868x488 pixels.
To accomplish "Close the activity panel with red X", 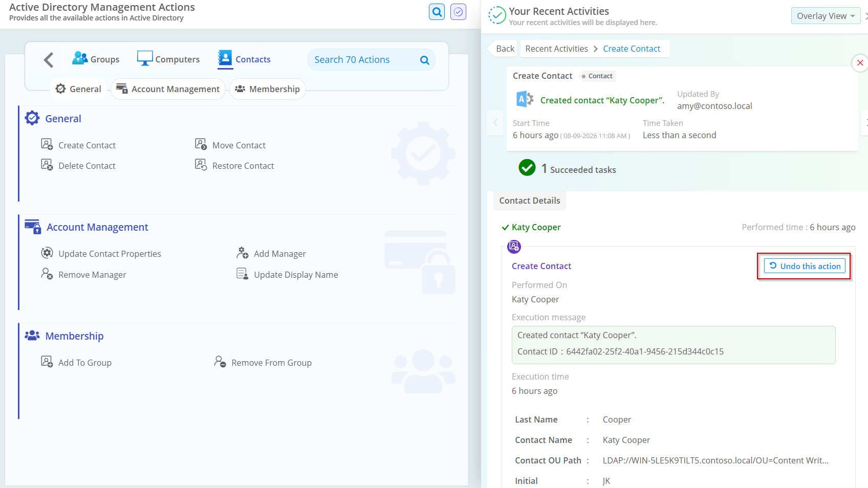I will pyautogui.click(x=860, y=63).
